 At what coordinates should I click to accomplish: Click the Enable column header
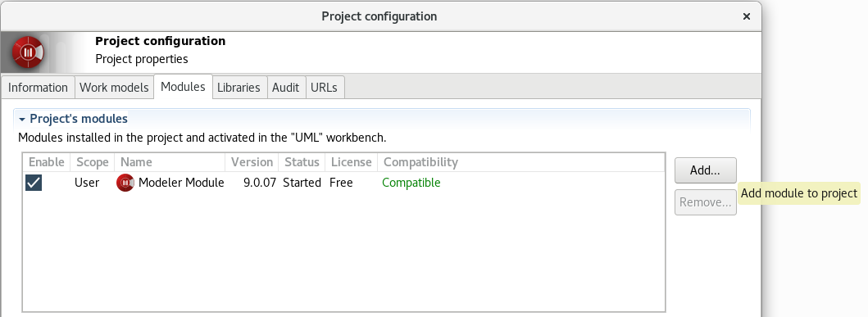pos(47,162)
